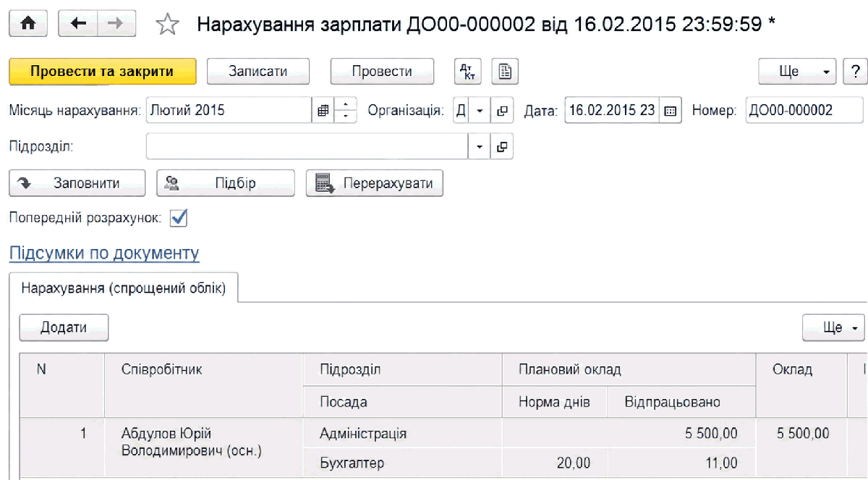
Task: Select employee Абдулов Юрій Володимирович cell
Action: pos(203,447)
